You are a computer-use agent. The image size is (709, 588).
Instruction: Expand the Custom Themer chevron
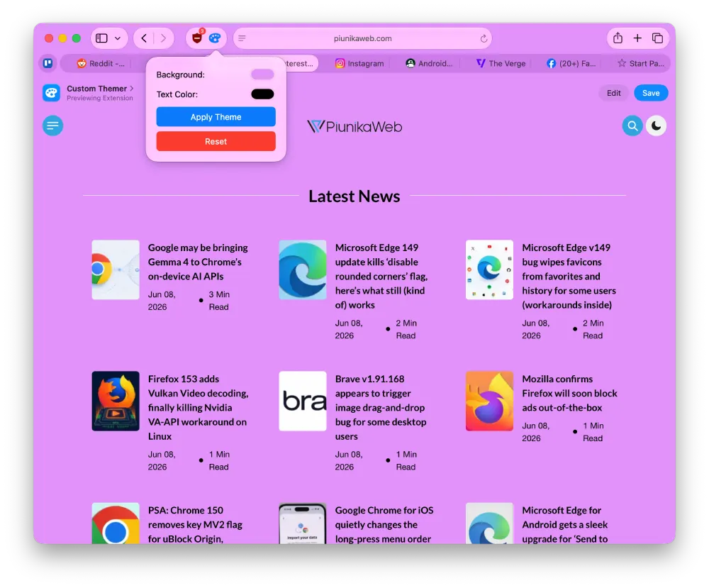[132, 88]
